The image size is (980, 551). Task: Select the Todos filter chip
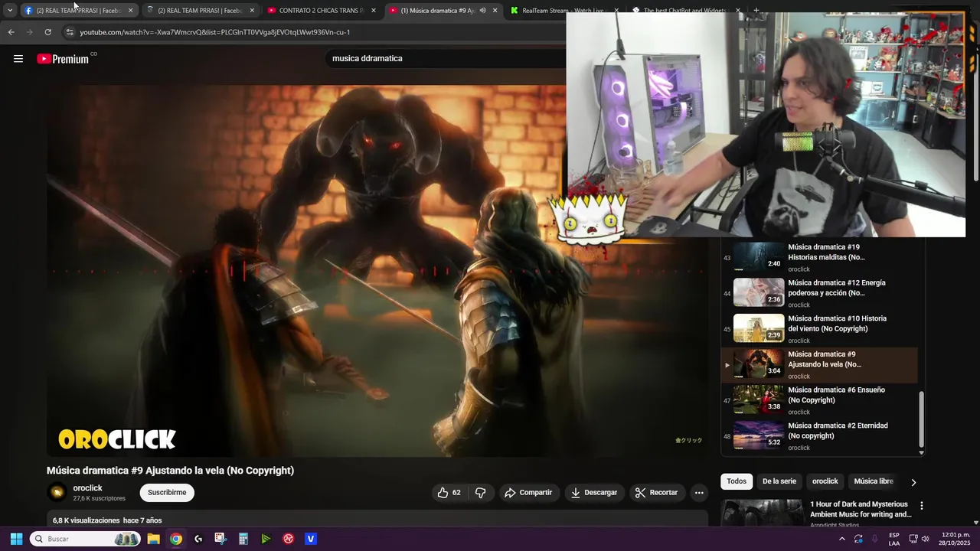tap(737, 481)
